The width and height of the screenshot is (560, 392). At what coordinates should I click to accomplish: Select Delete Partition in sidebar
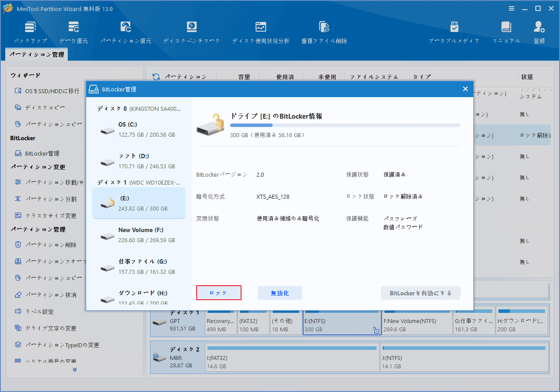coord(45,245)
